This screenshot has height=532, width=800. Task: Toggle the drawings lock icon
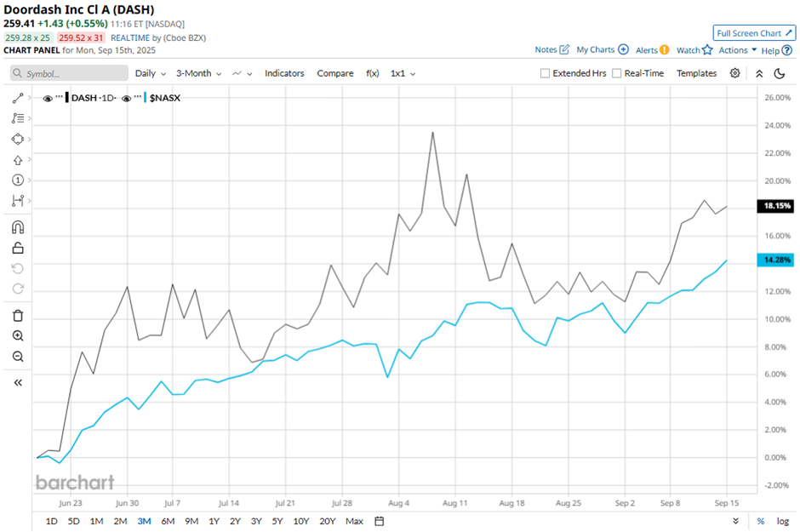[18, 248]
